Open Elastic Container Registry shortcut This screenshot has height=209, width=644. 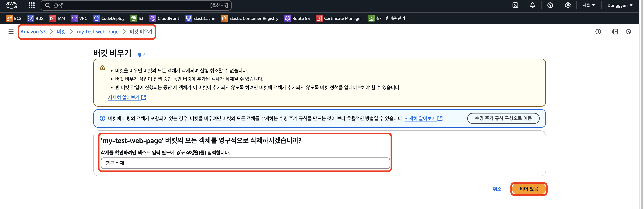(x=249, y=18)
